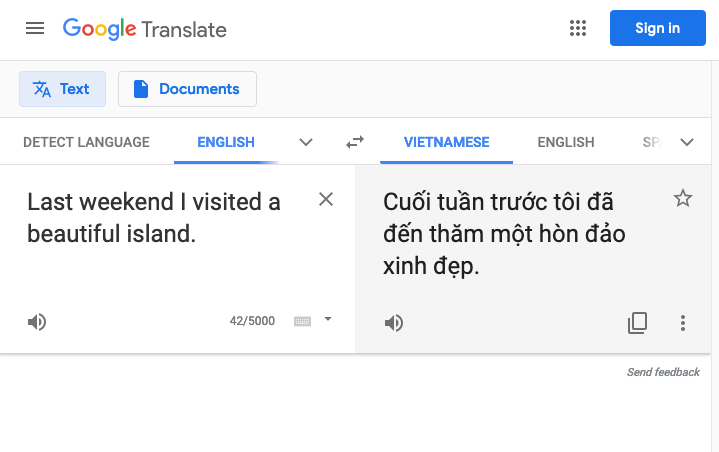This screenshot has width=719, height=452.
Task: Listen to the English source text
Action: [x=37, y=322]
